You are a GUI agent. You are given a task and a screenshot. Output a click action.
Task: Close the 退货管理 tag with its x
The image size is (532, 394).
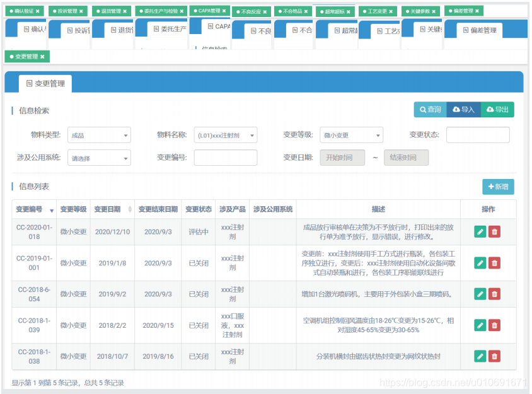[x=125, y=11]
